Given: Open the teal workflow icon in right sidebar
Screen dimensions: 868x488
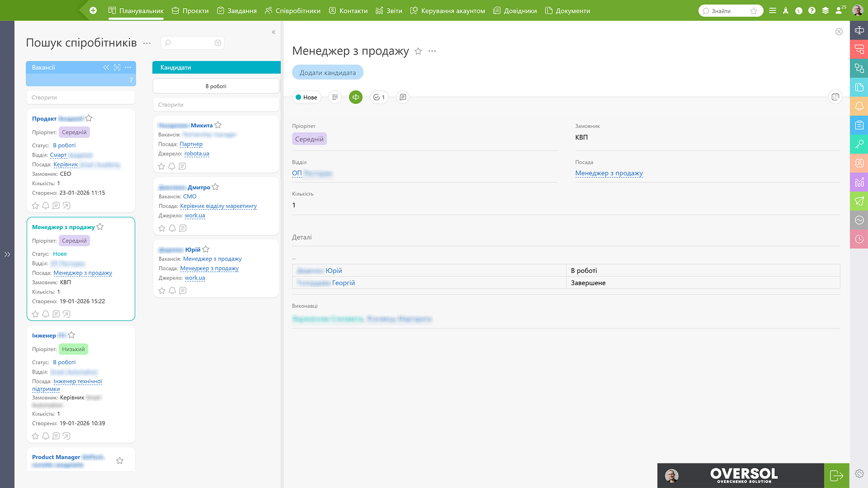Looking at the screenshot, I should click(859, 68).
